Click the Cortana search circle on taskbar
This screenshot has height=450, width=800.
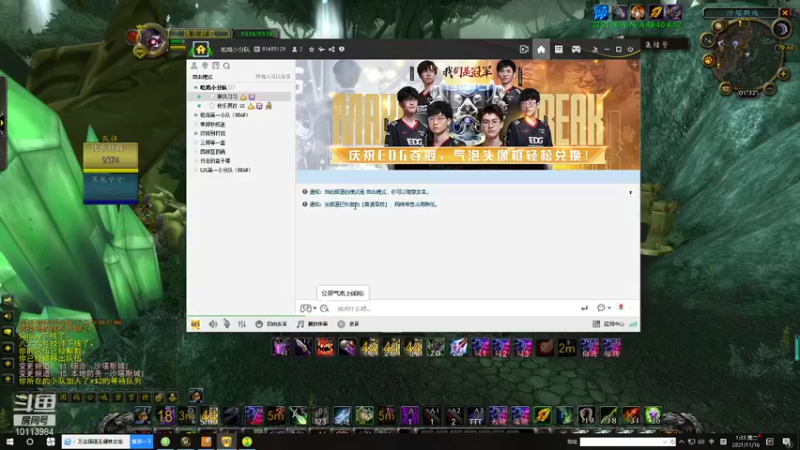30,442
